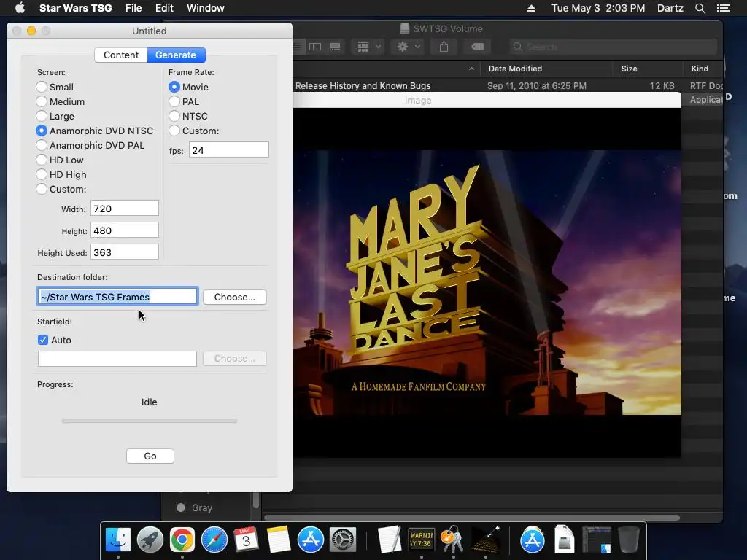Open the Window menu
747x560 pixels.
coord(205,8)
